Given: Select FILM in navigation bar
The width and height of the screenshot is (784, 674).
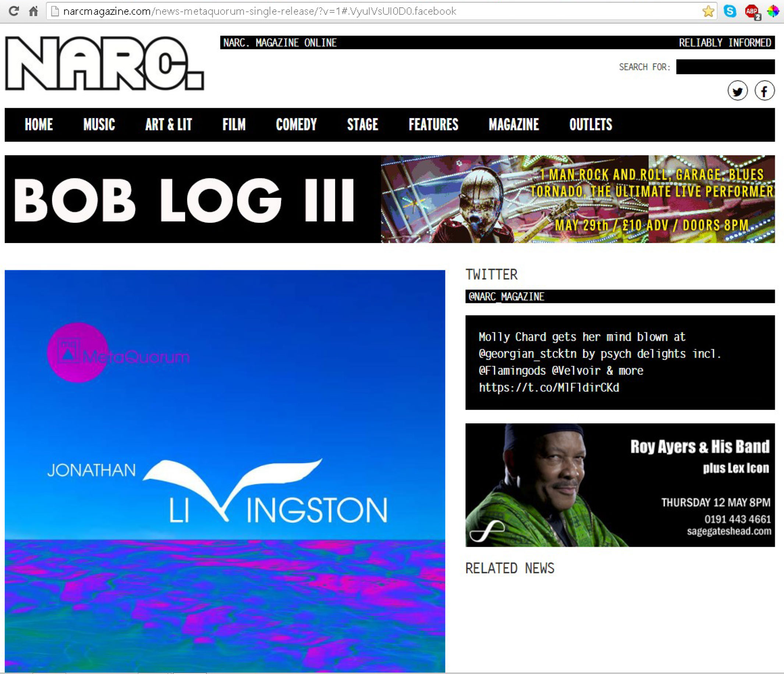Looking at the screenshot, I should coord(234,124).
